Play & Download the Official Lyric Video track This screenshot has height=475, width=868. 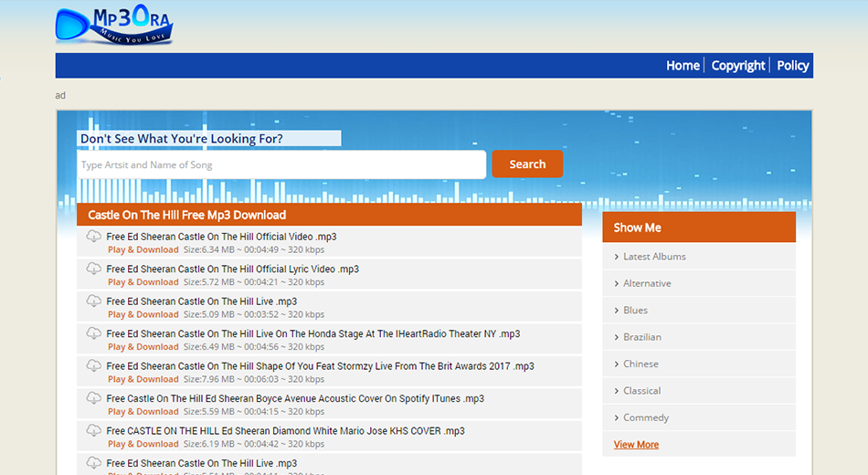coord(143,281)
